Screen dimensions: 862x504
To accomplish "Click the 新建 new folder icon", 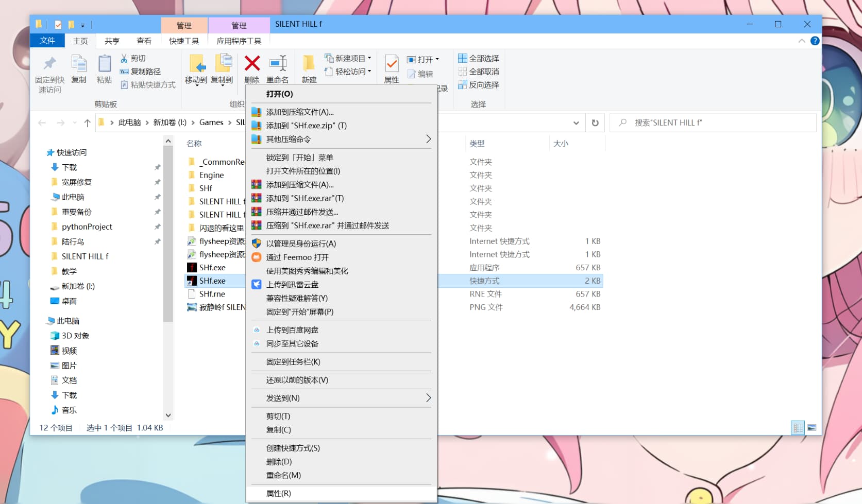I will pos(309,63).
